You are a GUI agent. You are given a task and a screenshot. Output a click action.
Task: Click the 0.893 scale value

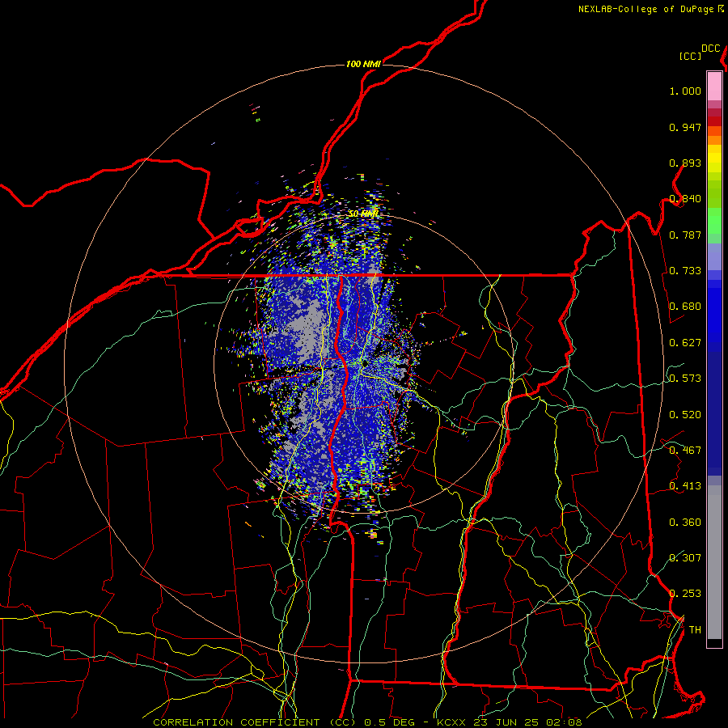pyautogui.click(x=685, y=163)
